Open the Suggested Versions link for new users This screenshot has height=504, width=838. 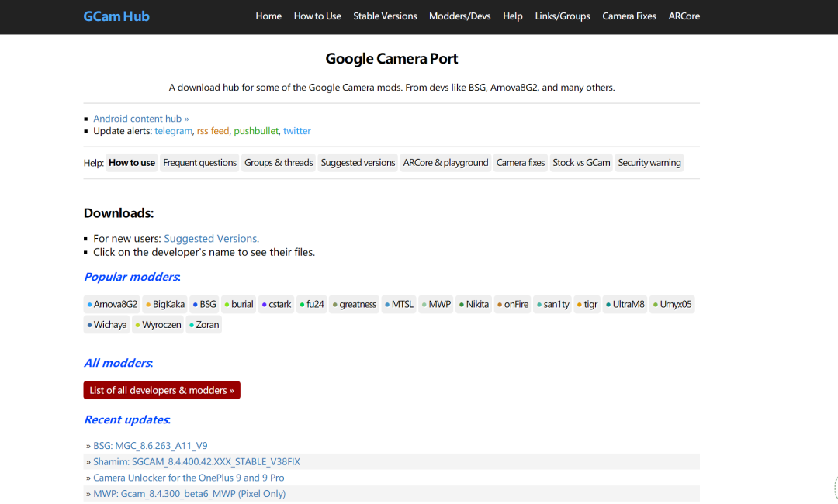[x=210, y=239]
